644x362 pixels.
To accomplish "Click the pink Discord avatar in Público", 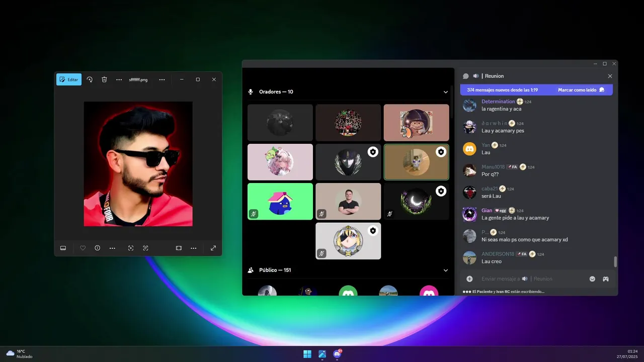I will 429,291.
